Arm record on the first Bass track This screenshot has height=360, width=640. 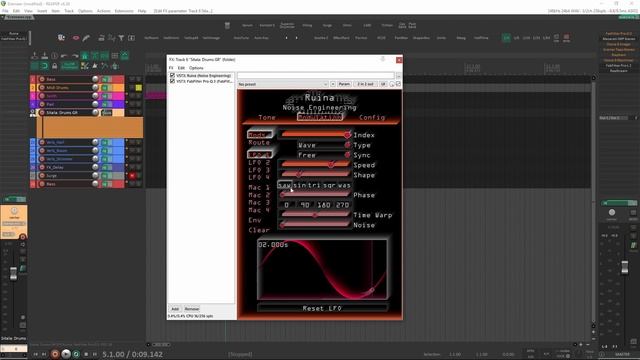(42, 79)
